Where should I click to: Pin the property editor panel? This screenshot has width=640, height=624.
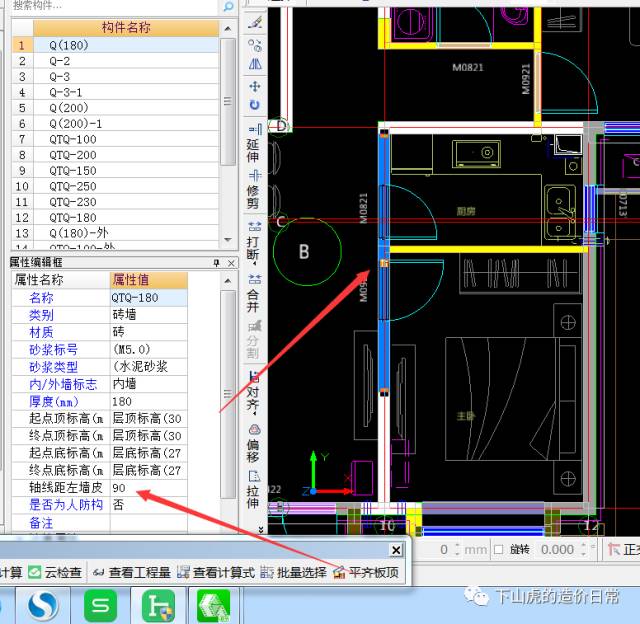(x=217, y=262)
